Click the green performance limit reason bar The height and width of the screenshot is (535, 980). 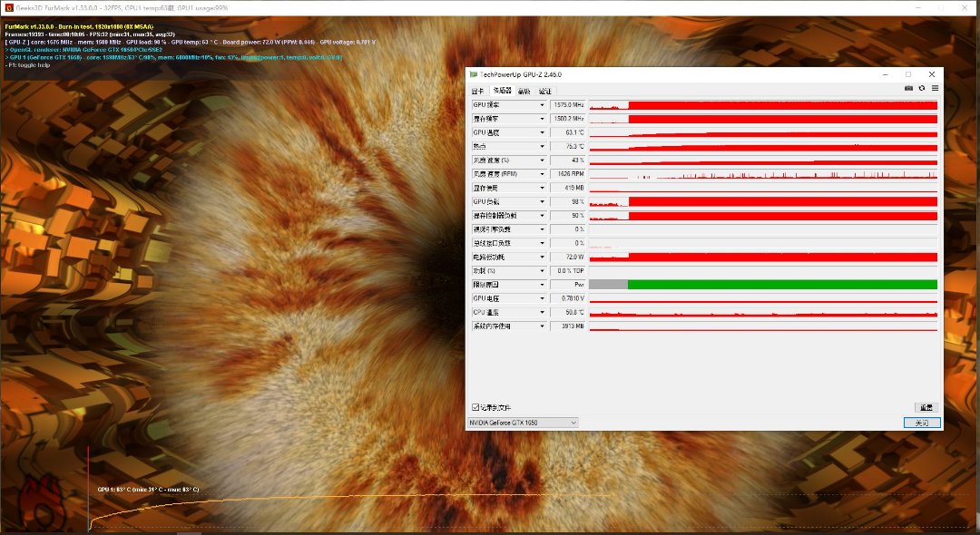coord(781,285)
